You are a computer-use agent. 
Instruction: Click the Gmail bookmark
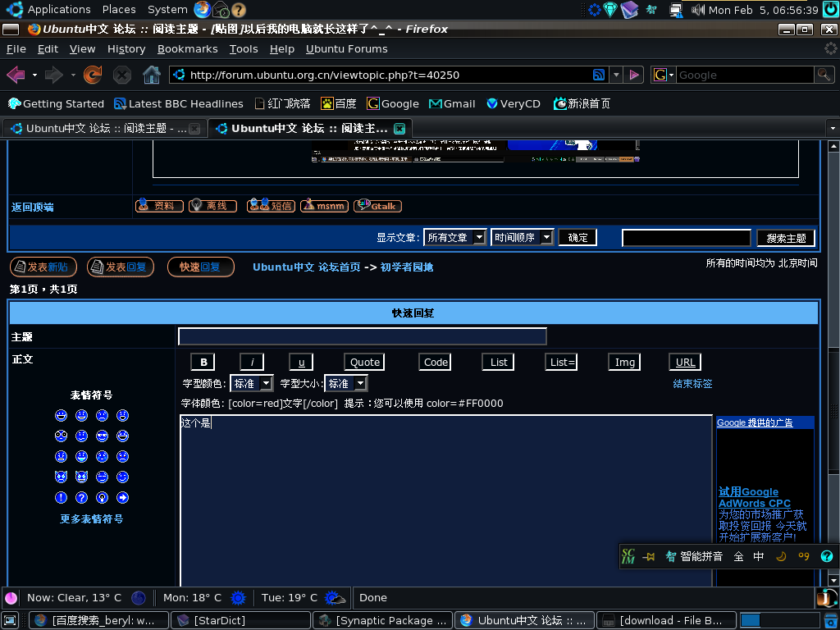point(452,104)
